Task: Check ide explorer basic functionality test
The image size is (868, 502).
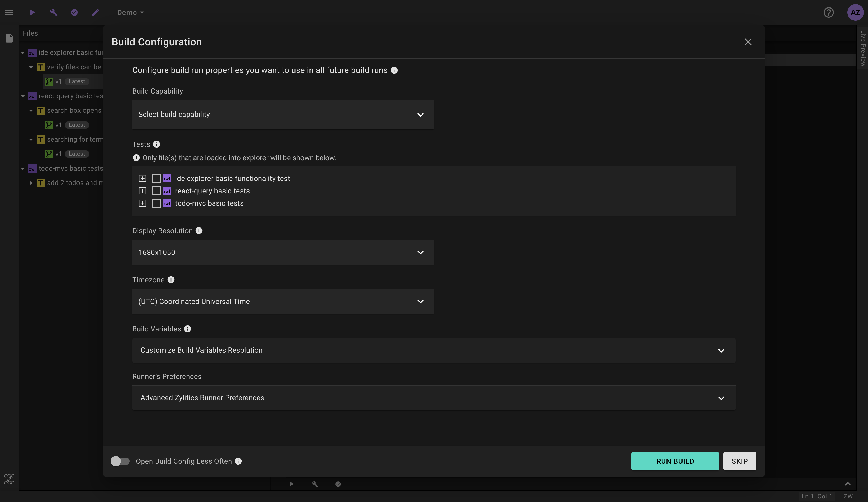Action: (156, 178)
